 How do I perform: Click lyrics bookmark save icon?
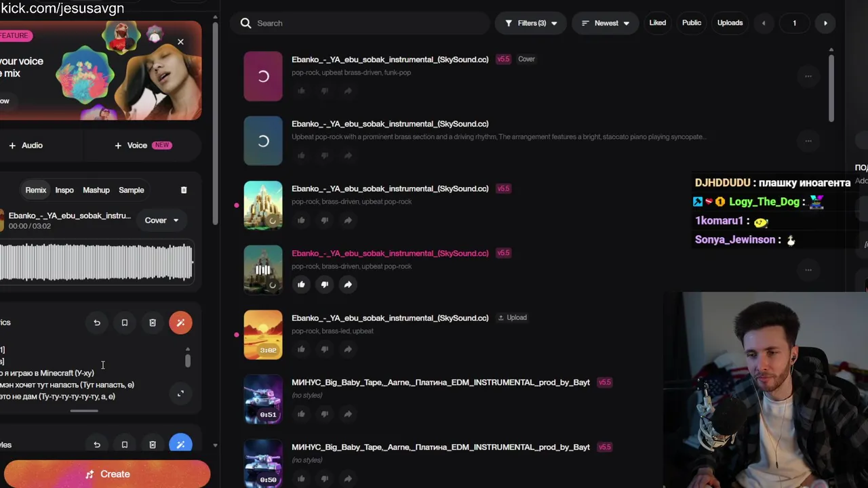click(x=125, y=323)
